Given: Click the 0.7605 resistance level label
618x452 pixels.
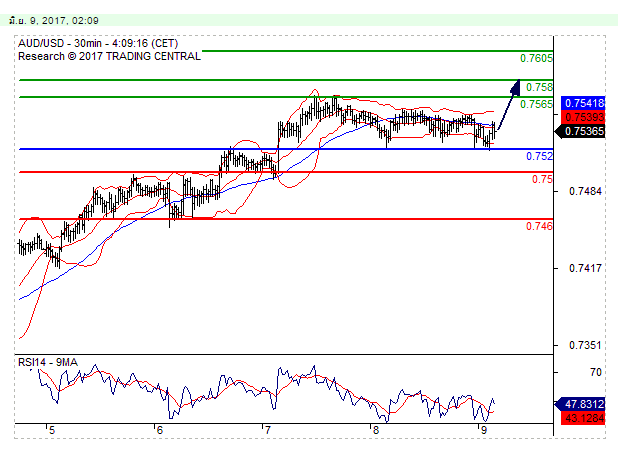Looking at the screenshot, I should pyautogui.click(x=536, y=58).
